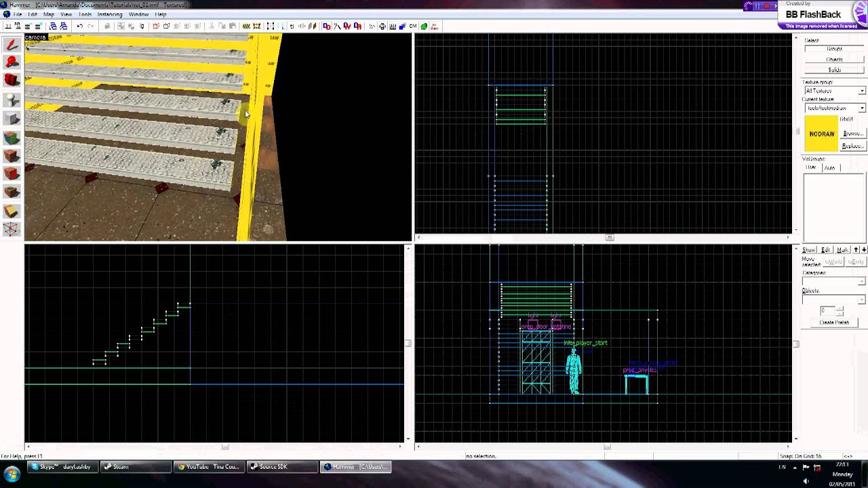Click the Browse texture button
The image size is (868, 488).
coord(852,134)
